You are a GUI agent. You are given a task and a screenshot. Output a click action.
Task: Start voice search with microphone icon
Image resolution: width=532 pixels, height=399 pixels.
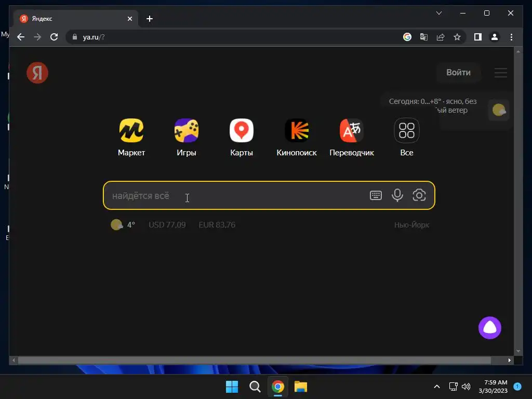coord(397,195)
